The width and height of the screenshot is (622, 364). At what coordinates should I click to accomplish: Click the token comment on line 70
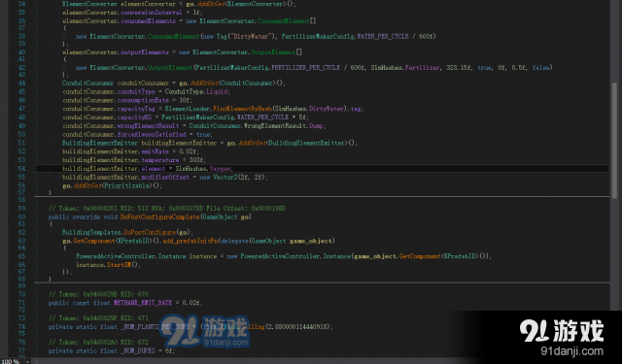[x=98, y=294]
